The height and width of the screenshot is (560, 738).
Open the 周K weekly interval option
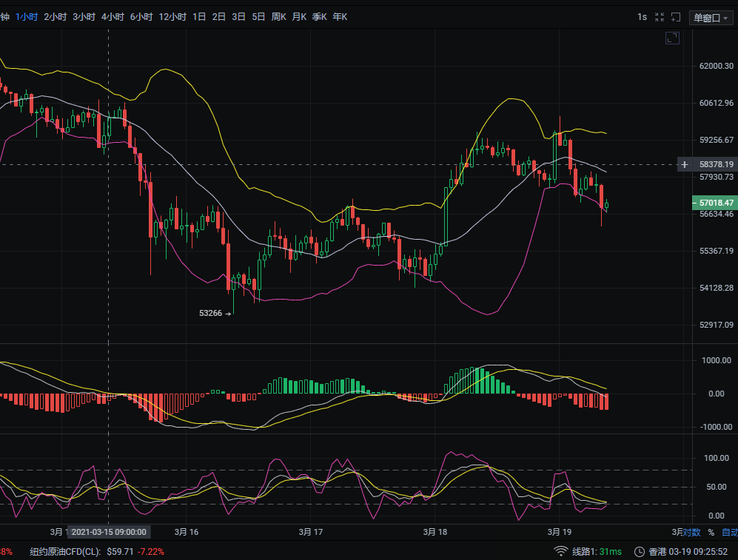pyautogui.click(x=278, y=16)
